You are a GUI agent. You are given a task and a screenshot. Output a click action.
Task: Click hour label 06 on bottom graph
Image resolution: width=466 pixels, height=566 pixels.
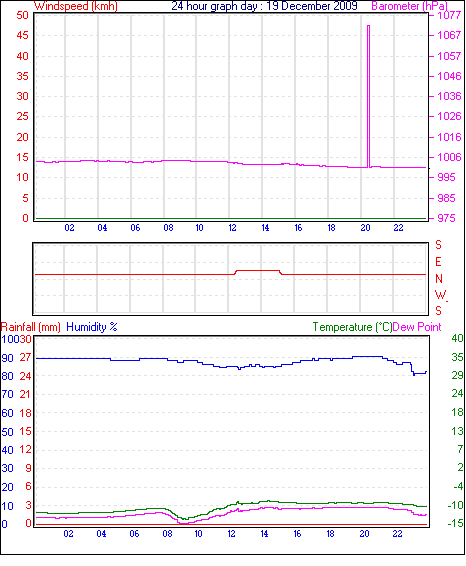click(134, 534)
